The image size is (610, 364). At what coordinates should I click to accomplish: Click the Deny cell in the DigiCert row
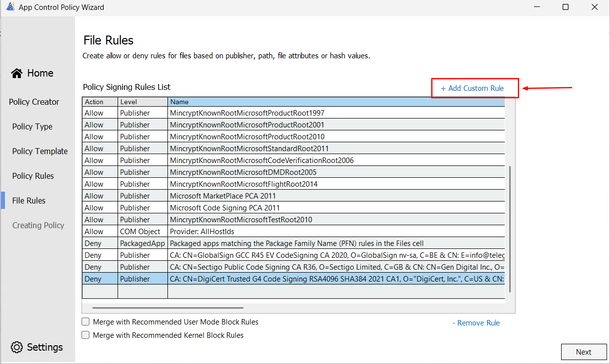click(x=100, y=279)
